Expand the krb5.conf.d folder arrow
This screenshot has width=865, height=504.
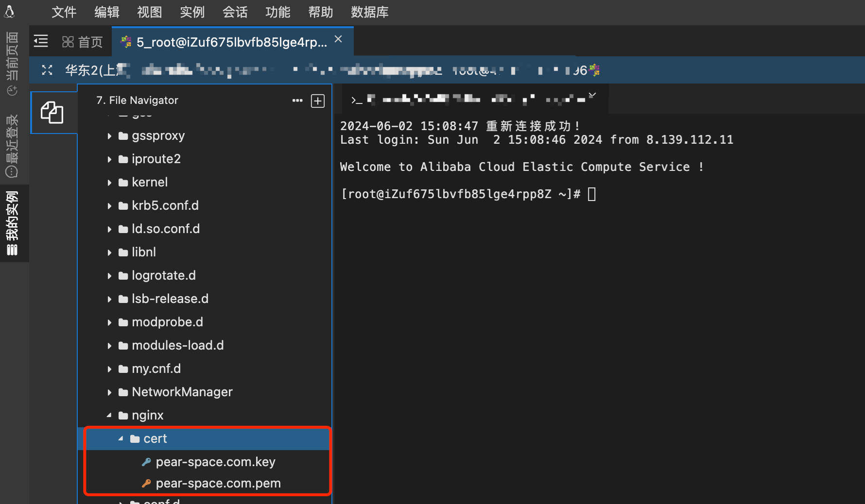point(109,206)
